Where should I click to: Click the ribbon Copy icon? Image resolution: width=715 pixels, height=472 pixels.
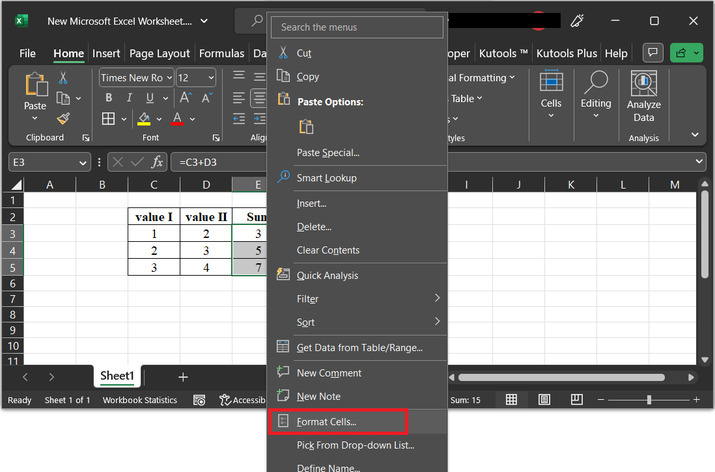pyautogui.click(x=63, y=98)
